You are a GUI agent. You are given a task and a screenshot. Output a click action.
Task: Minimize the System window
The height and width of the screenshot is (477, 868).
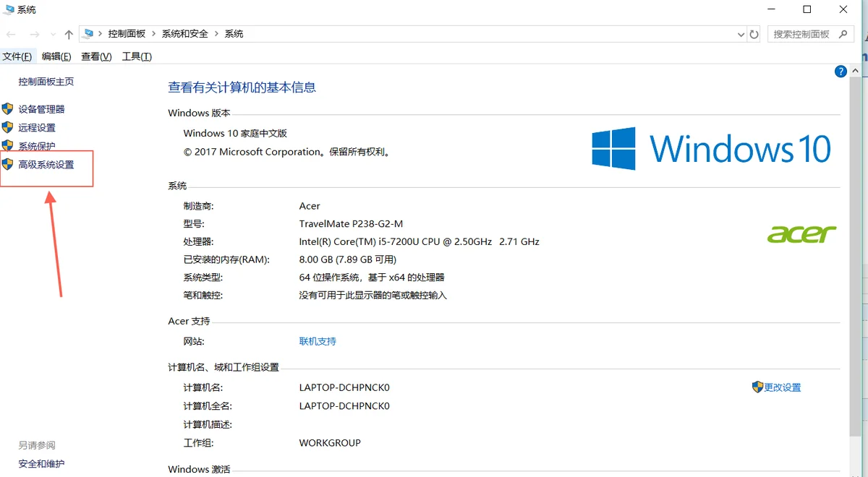point(772,9)
